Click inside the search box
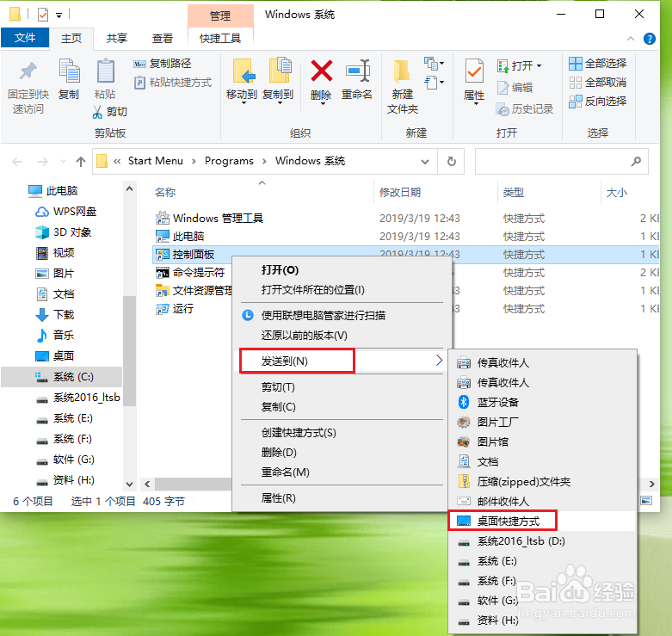This screenshot has width=672, height=636. click(x=561, y=162)
